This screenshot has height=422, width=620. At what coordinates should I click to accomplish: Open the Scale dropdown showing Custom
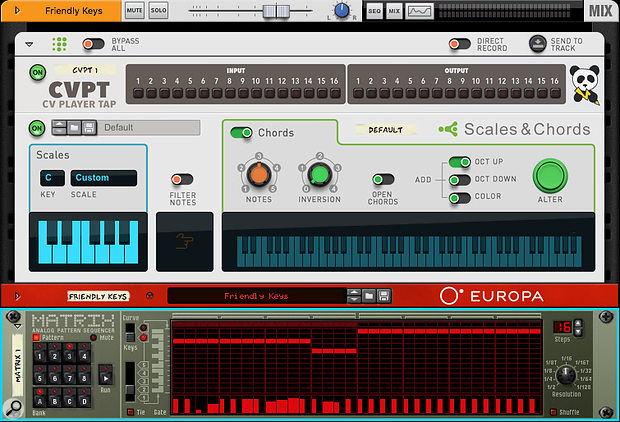point(104,178)
